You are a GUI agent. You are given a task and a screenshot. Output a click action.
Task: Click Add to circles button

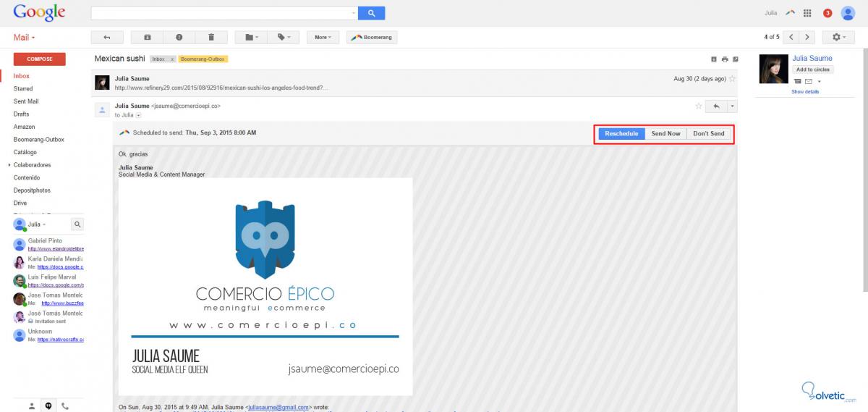point(813,70)
